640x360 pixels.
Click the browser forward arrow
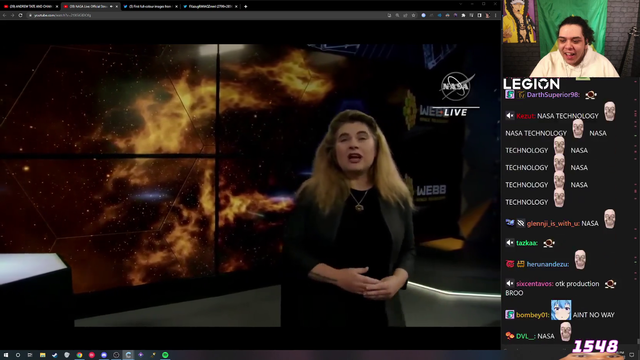12,15
